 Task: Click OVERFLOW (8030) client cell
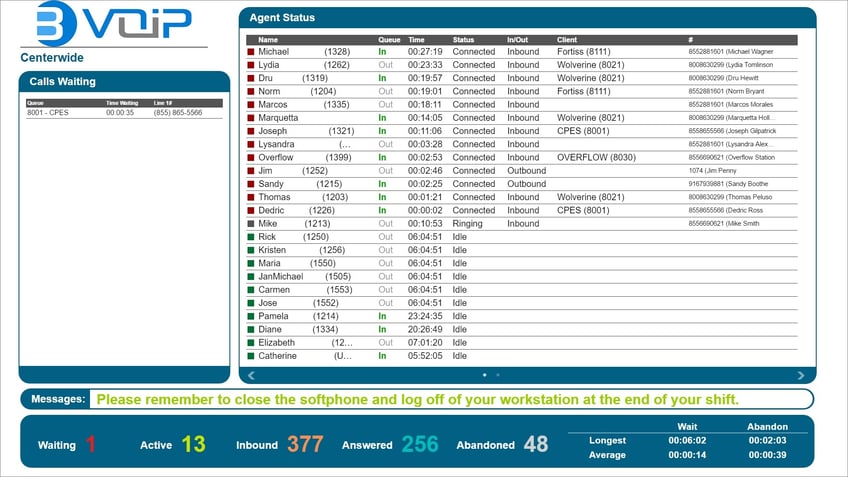[x=597, y=158]
